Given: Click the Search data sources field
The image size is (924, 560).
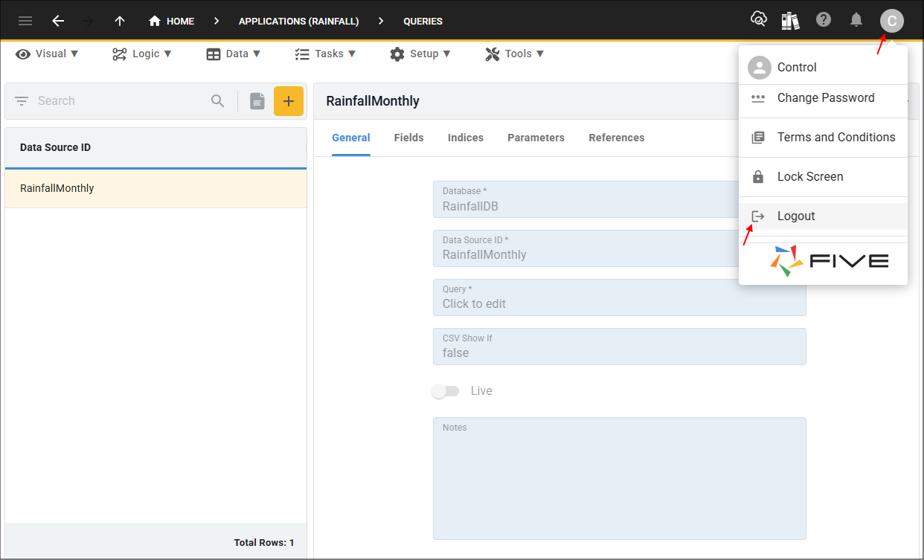Looking at the screenshot, I should point(119,101).
